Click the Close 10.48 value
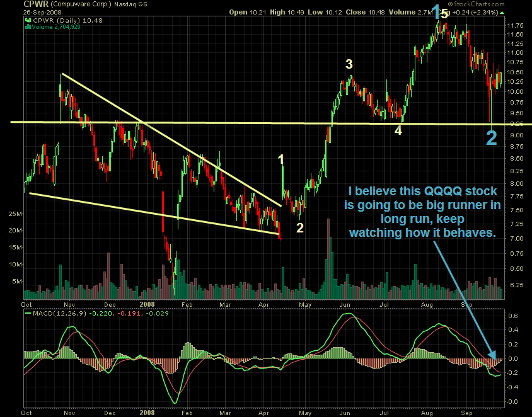Image resolution: width=532 pixels, height=417 pixels. 366,12
